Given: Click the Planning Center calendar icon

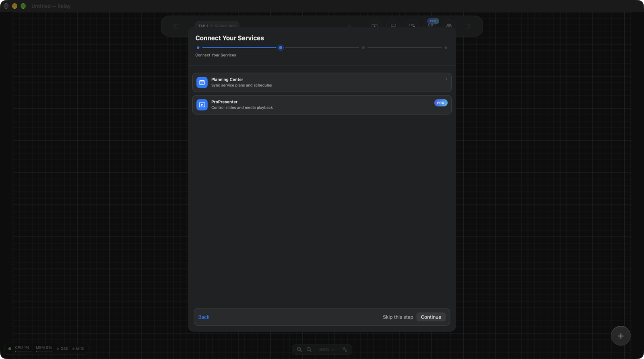Looking at the screenshot, I should 202,82.
